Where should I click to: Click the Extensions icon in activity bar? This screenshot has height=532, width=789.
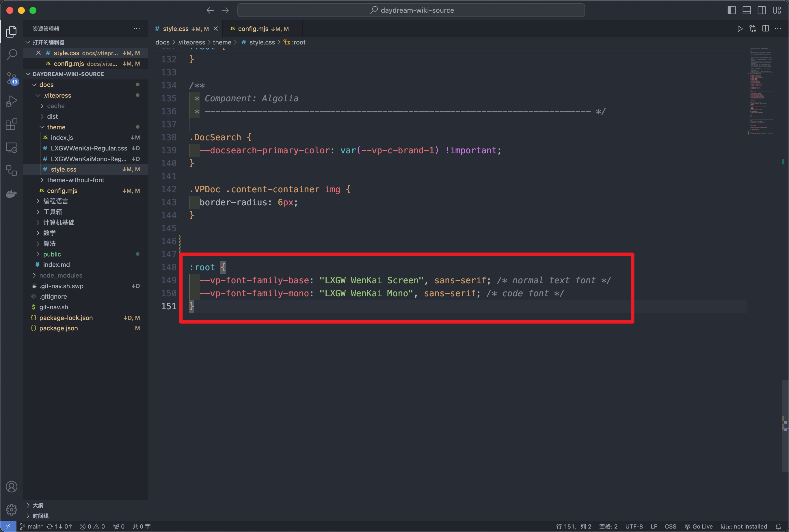tap(13, 125)
